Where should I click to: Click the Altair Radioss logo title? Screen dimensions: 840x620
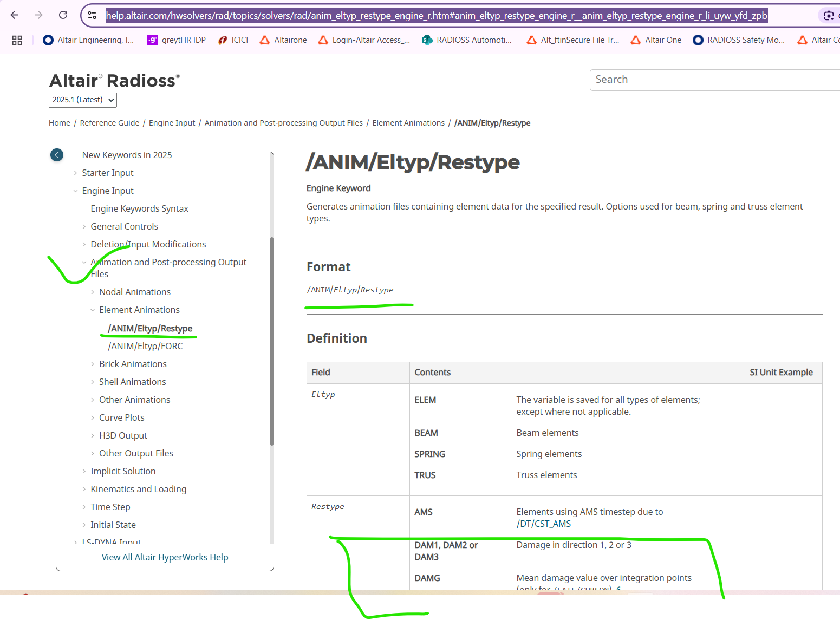point(114,81)
